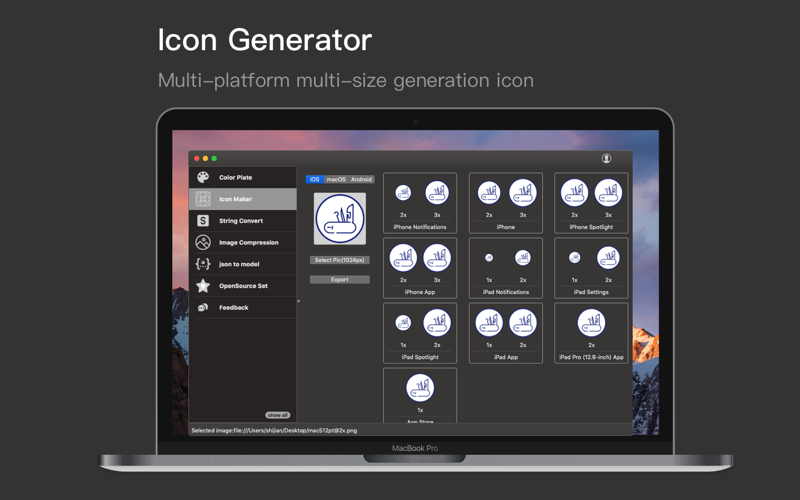800x500 pixels.
Task: Open String Convert S icon
Action: pos(203,220)
